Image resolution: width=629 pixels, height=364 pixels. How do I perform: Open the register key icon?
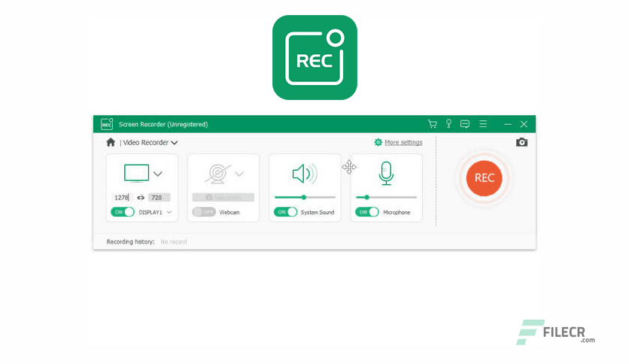(x=448, y=124)
